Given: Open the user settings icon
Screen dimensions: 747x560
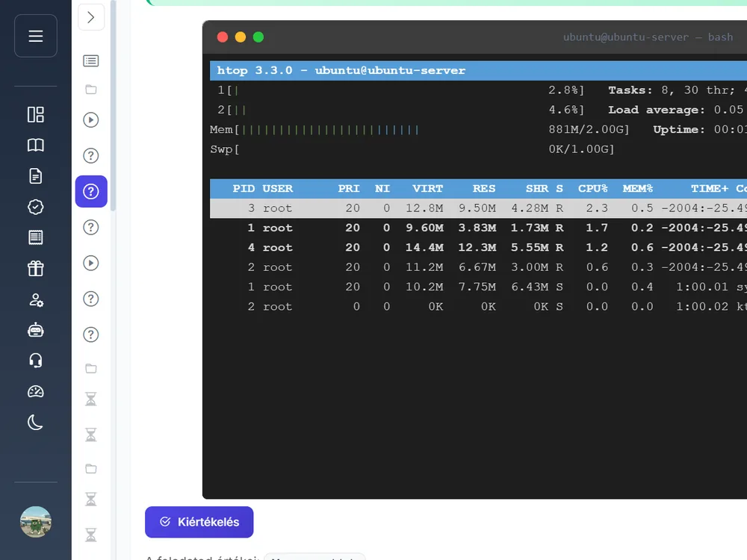Looking at the screenshot, I should click(36, 299).
